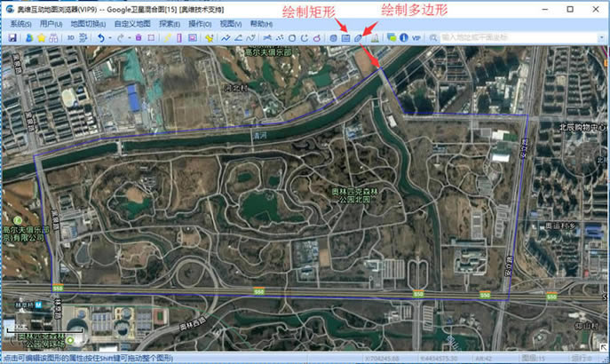610x364 pixels.
Task: Open the 视图(V) menu
Action: pos(230,24)
